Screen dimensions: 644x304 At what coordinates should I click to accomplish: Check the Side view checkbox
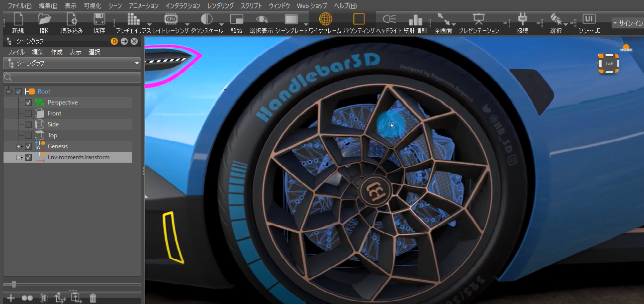coord(28,124)
